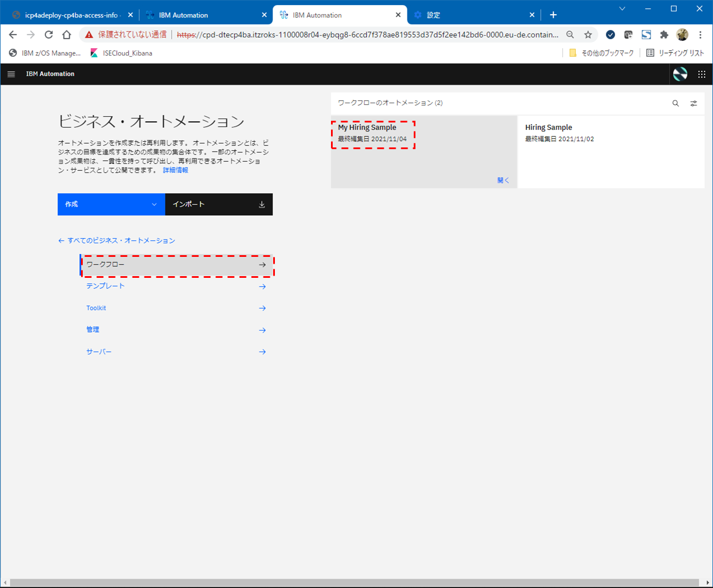The image size is (713, 588).
Task: Click the arrow on the ワークフロー row
Action: pyautogui.click(x=262, y=265)
